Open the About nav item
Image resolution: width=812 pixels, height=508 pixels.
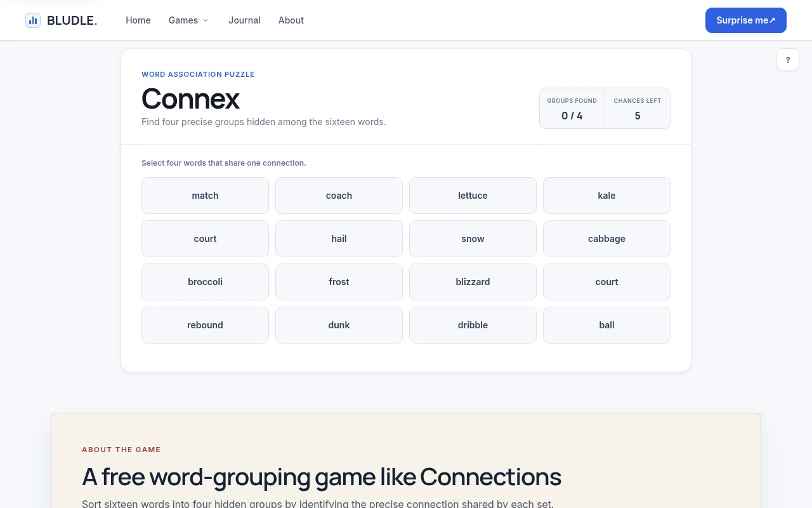(x=291, y=20)
